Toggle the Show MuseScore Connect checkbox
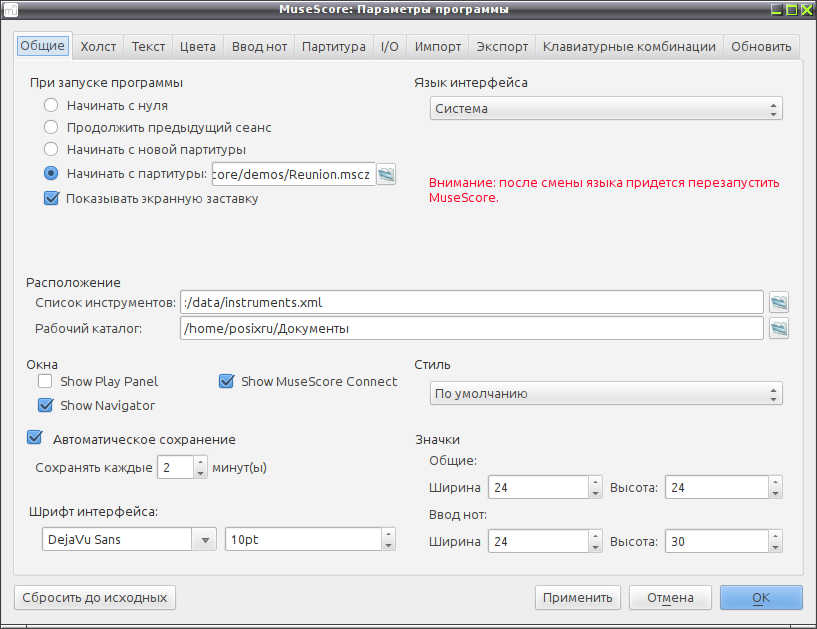Viewport: 817px width, 629px height. (226, 381)
